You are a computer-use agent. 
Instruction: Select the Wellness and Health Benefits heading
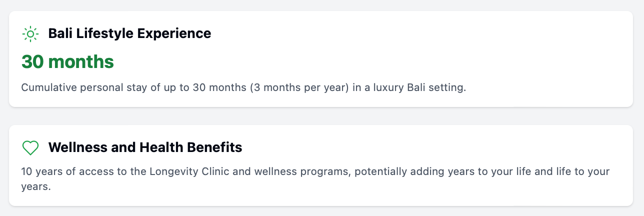coord(145,147)
